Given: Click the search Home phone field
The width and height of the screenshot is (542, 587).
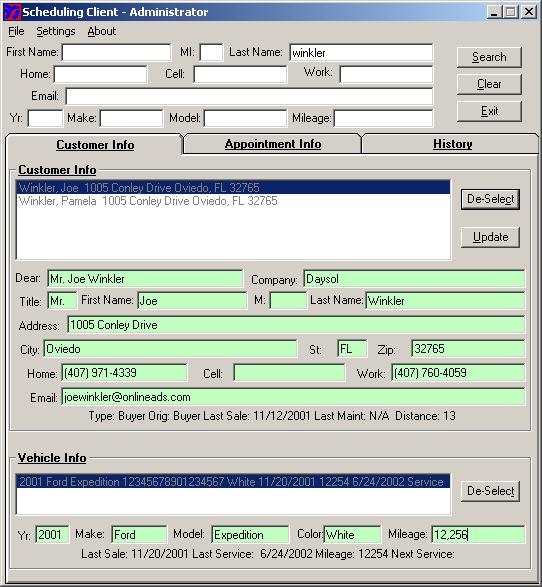Looking at the screenshot, I should [100, 74].
